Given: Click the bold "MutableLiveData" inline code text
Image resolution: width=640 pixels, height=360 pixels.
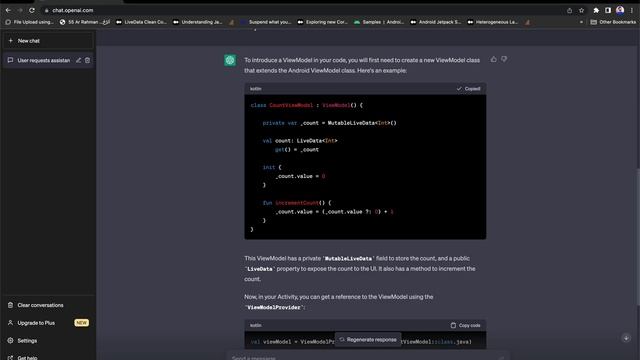Looking at the screenshot, I should [x=348, y=259].
